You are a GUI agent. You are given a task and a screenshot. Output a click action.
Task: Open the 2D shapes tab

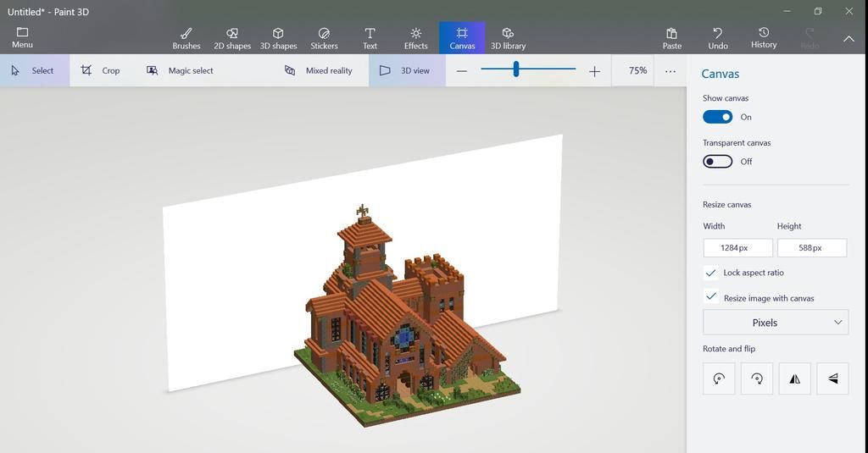tap(232, 38)
